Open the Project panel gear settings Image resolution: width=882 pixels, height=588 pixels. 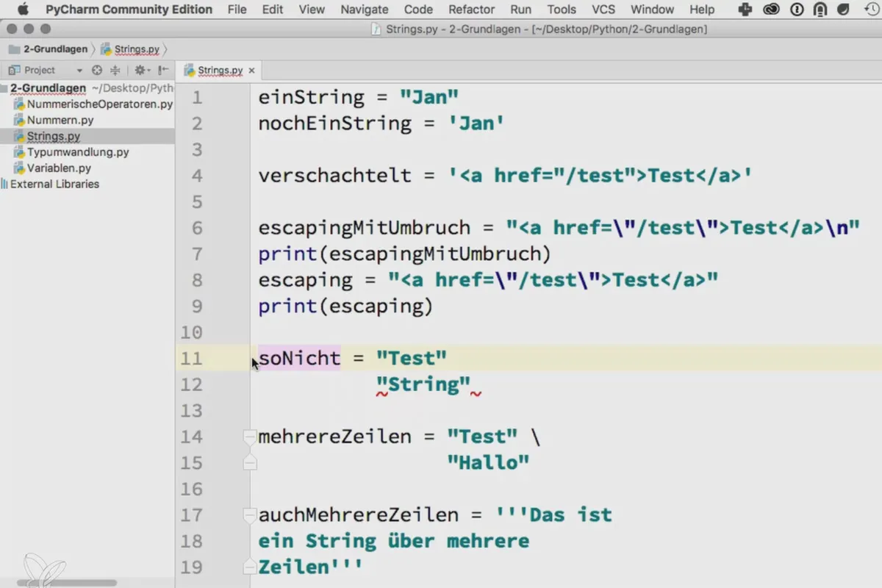pyautogui.click(x=142, y=70)
